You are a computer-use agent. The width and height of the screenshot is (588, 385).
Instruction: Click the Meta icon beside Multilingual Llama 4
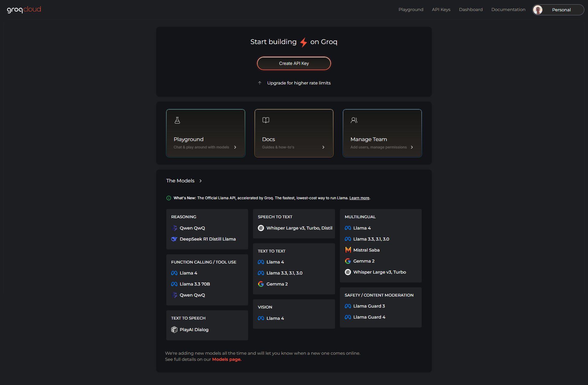coord(348,228)
